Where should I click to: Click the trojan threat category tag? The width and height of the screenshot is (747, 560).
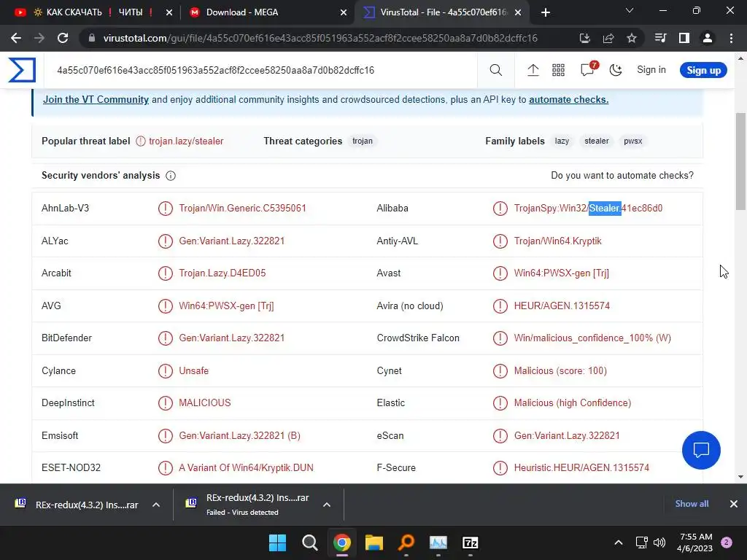coord(363,141)
